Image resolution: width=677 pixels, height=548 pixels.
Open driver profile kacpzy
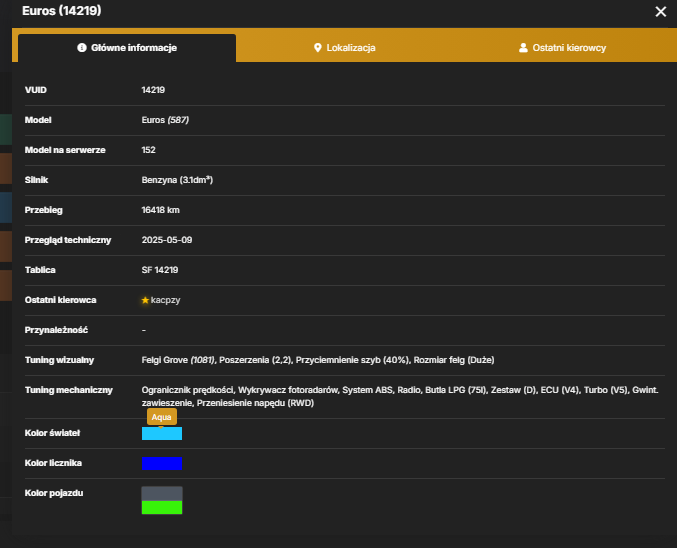click(165, 300)
